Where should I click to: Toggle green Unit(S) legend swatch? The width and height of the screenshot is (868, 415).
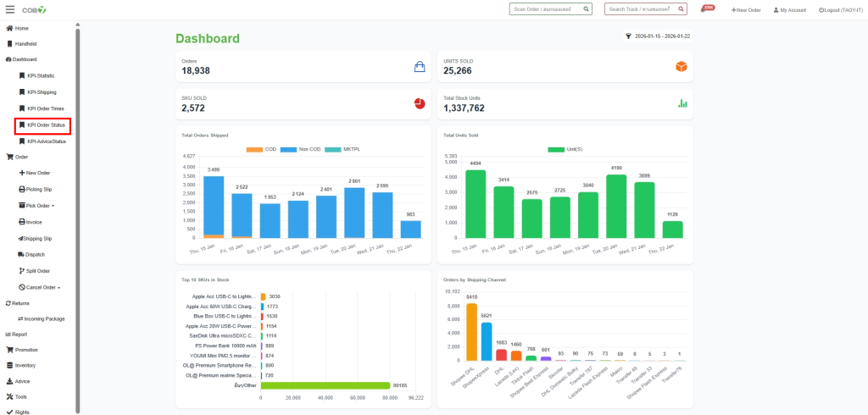[x=556, y=150]
